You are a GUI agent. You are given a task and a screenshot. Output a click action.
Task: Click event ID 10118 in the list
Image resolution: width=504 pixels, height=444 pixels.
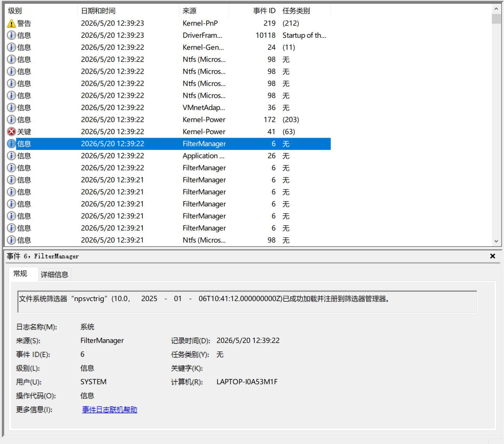point(266,35)
